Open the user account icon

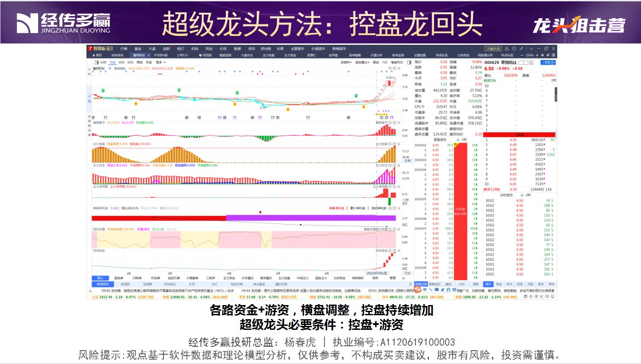[507, 49]
